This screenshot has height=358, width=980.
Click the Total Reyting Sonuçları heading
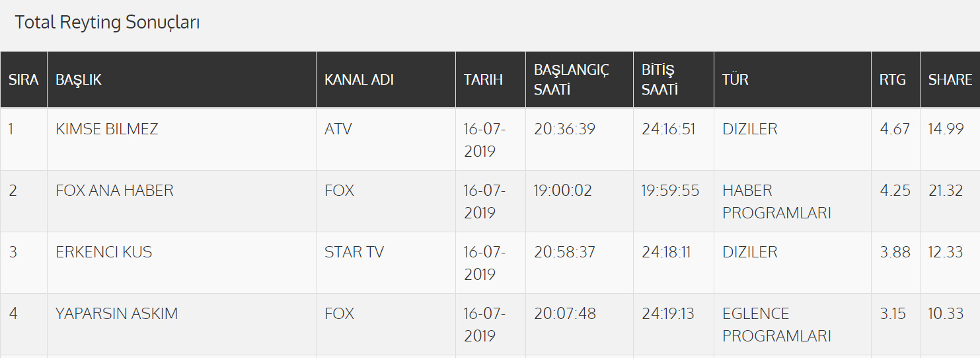point(107,22)
